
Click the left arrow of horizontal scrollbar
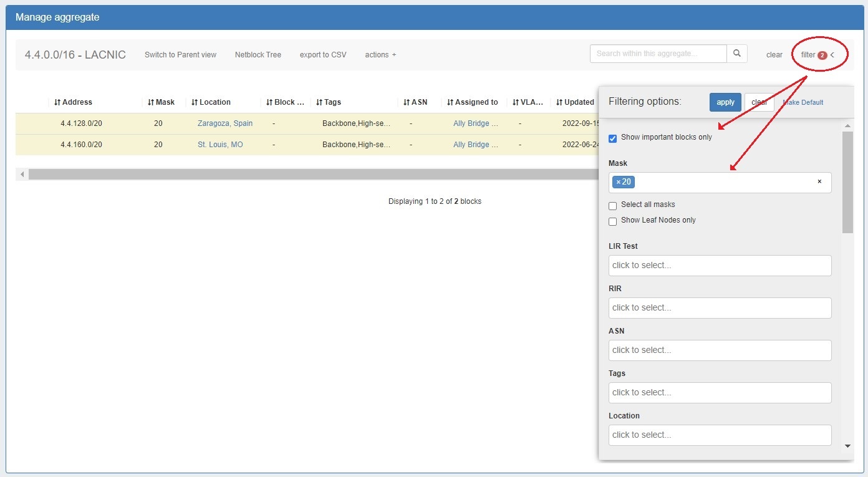(x=22, y=175)
